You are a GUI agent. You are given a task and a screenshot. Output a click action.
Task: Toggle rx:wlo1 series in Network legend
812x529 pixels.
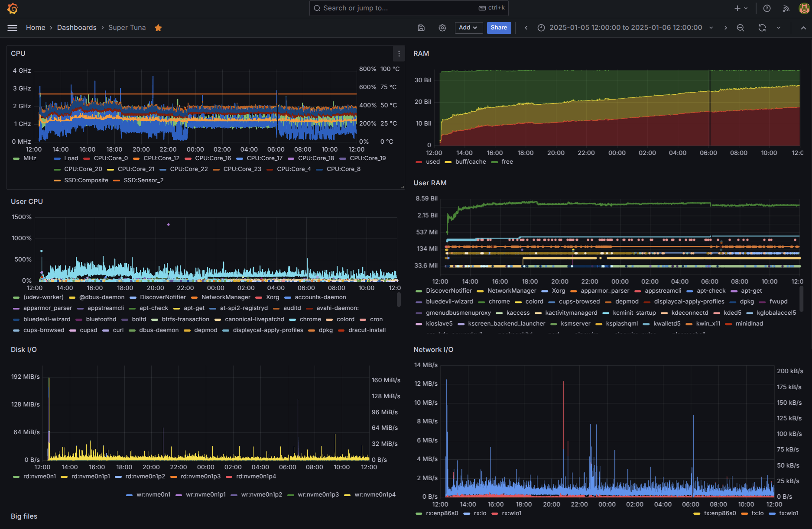tap(511, 513)
